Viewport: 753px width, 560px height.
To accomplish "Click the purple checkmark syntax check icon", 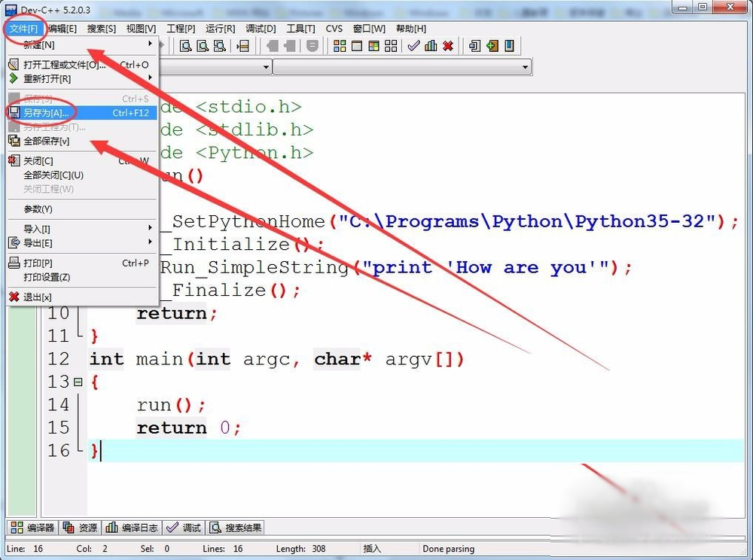I will coord(413,46).
